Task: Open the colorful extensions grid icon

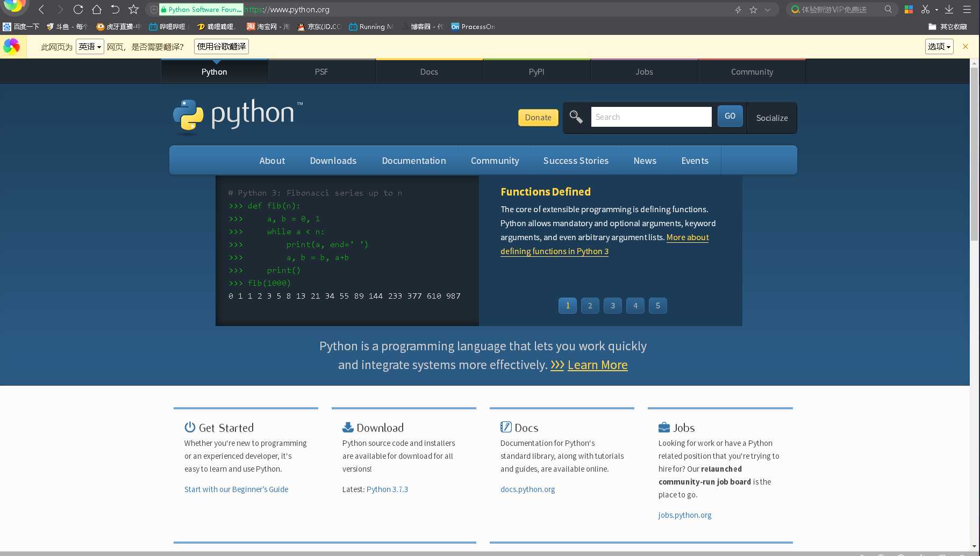Action: point(909,9)
